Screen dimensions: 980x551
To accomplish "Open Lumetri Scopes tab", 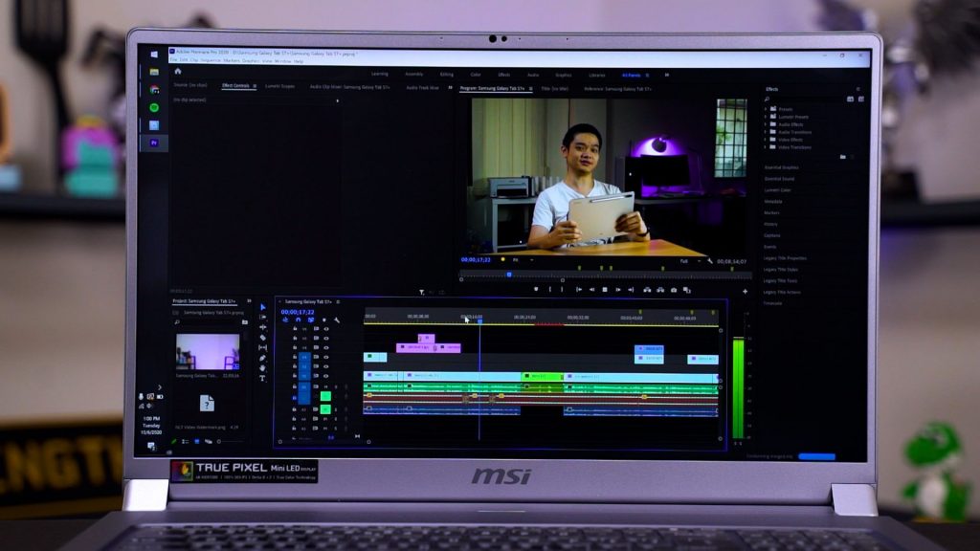I will click(x=279, y=86).
